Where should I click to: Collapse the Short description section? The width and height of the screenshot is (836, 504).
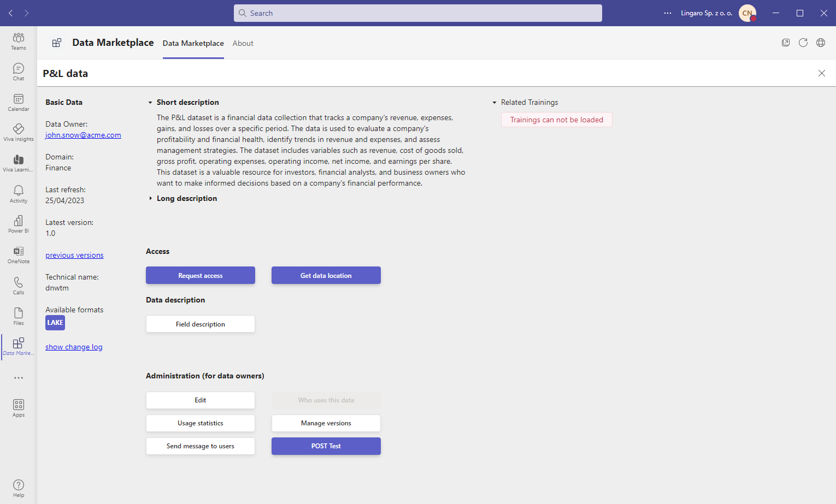150,103
